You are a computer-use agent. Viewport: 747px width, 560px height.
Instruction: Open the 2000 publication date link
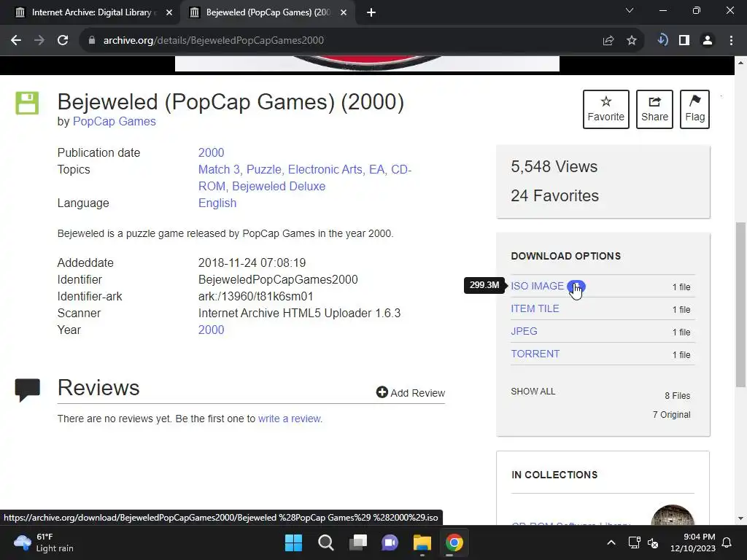[211, 153]
